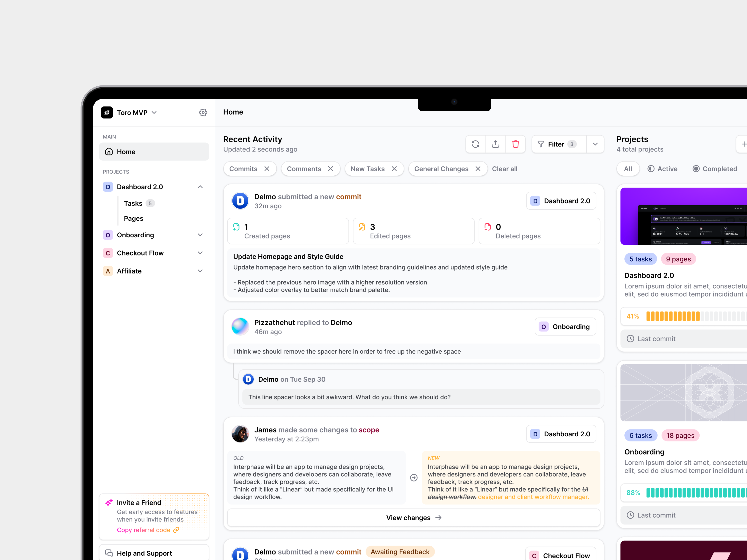Screen dimensions: 747x560
Task: Select the All projects filter
Action: click(x=628, y=169)
